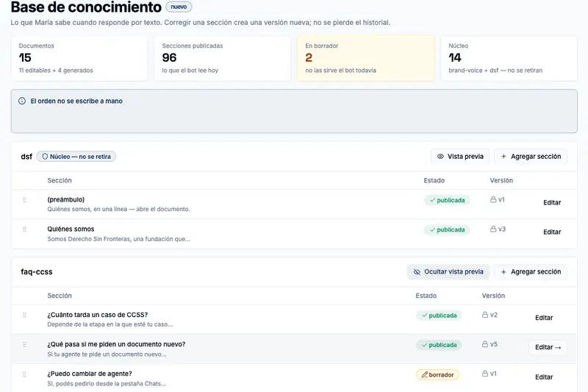Edit the (preámbulo) section

552,202
